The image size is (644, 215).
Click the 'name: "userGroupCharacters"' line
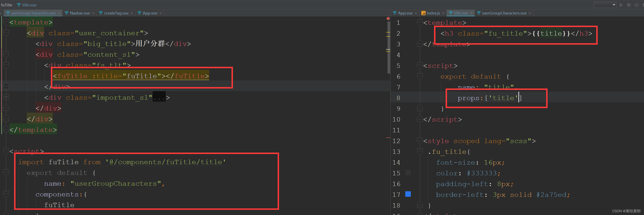click(x=104, y=184)
